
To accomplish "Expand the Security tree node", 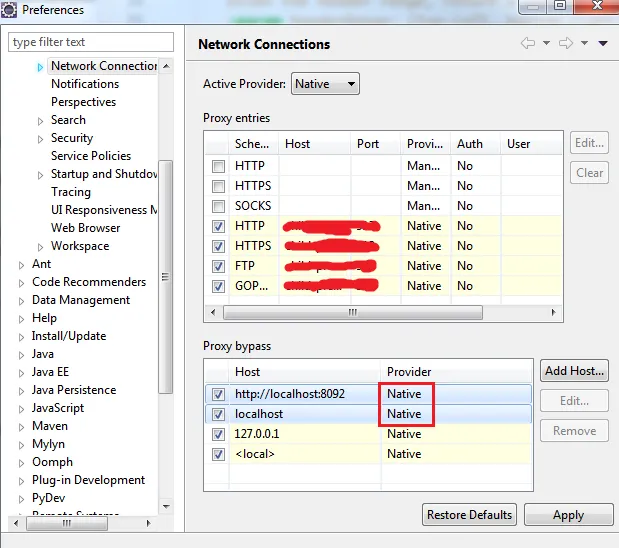I will point(40,139).
